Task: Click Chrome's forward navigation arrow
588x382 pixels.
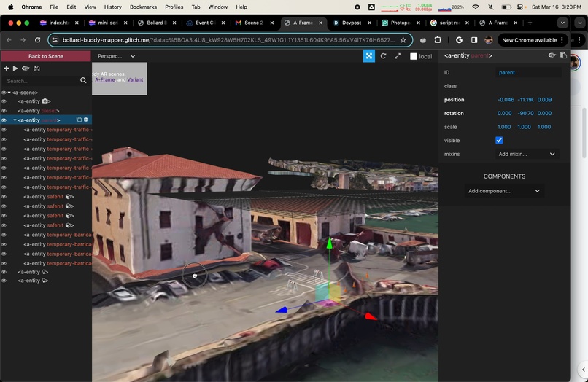Action: point(23,40)
